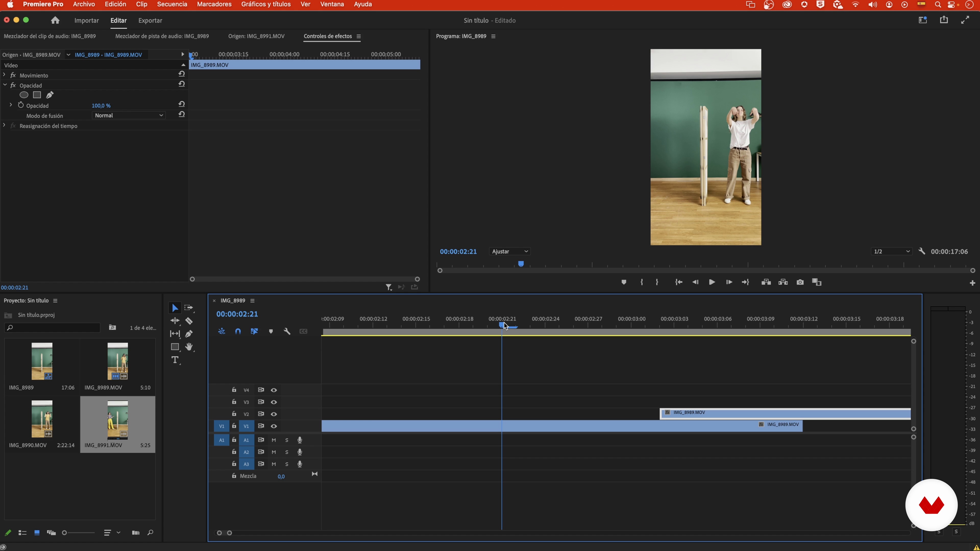Expand Reasignación del tiempo
Image resolution: width=980 pixels, height=551 pixels.
[x=4, y=126]
